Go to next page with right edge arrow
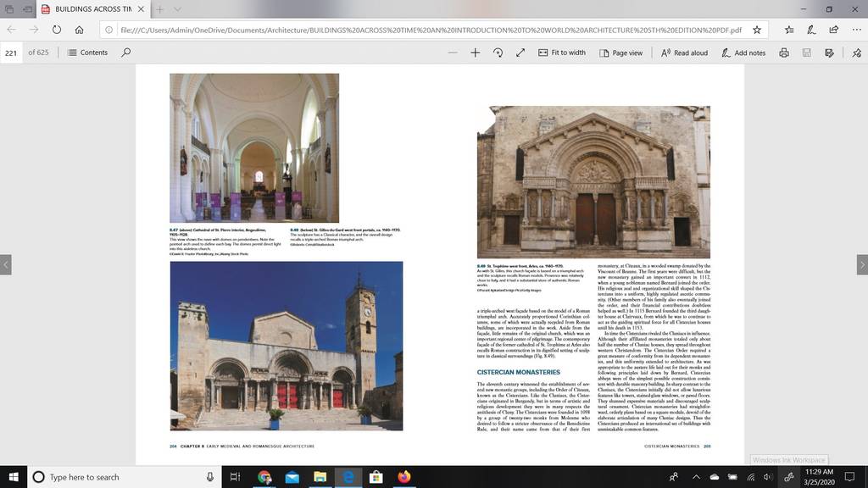Image resolution: width=868 pixels, height=488 pixels. click(x=862, y=264)
